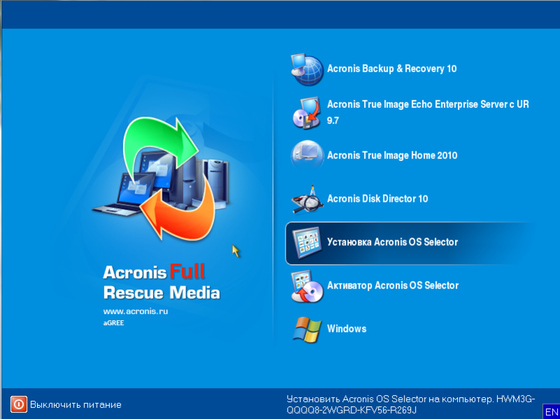560x419 pixels.
Task: Click the Acronis True Image Home 2010 icon
Action: (x=307, y=155)
